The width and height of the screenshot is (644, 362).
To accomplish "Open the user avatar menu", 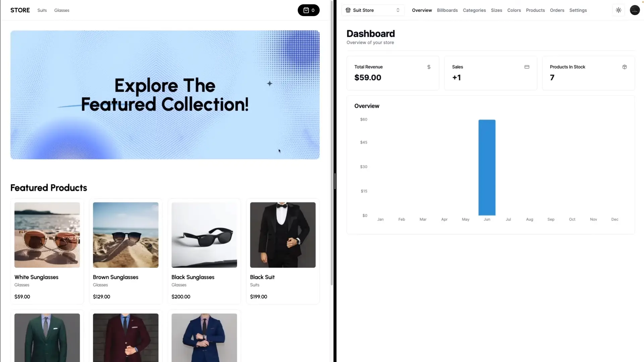I will pyautogui.click(x=635, y=10).
